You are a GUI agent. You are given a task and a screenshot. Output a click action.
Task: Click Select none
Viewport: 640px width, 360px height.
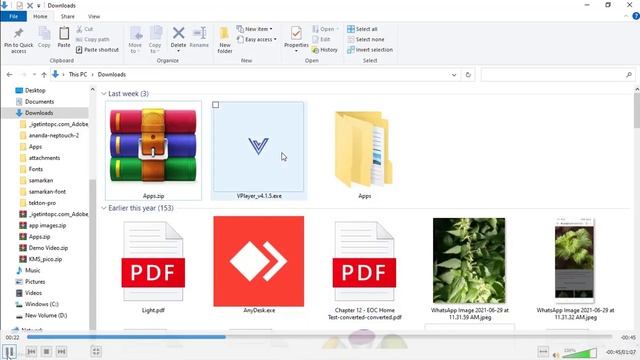(x=366, y=39)
